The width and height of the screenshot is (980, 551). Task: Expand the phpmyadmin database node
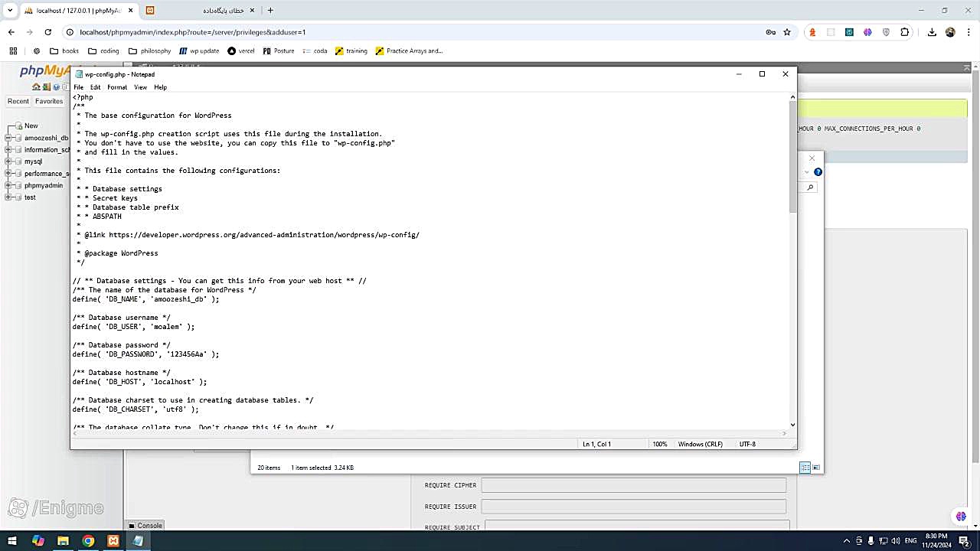pyautogui.click(x=8, y=185)
